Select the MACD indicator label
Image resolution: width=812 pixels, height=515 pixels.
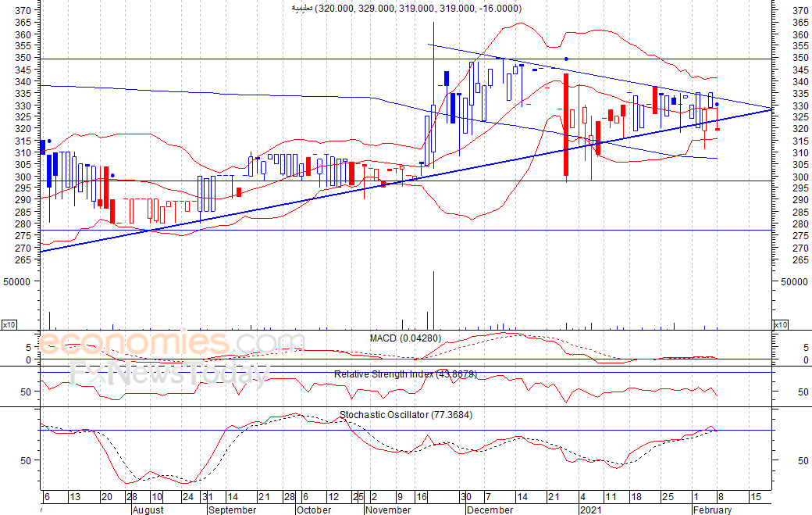coord(405,338)
